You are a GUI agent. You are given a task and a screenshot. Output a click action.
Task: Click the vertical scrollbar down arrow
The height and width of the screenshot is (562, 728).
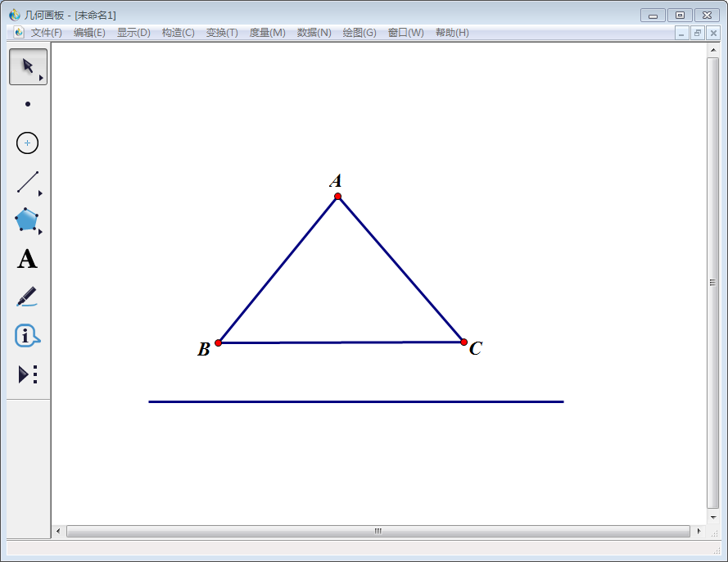point(713,518)
